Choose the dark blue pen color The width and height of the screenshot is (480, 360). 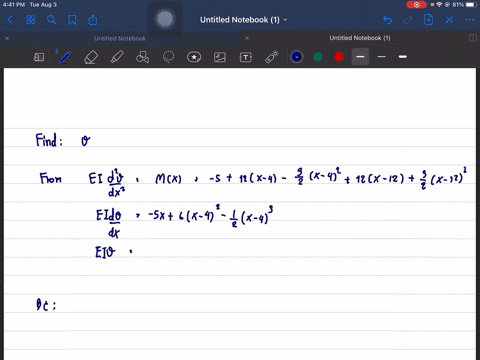point(297,57)
